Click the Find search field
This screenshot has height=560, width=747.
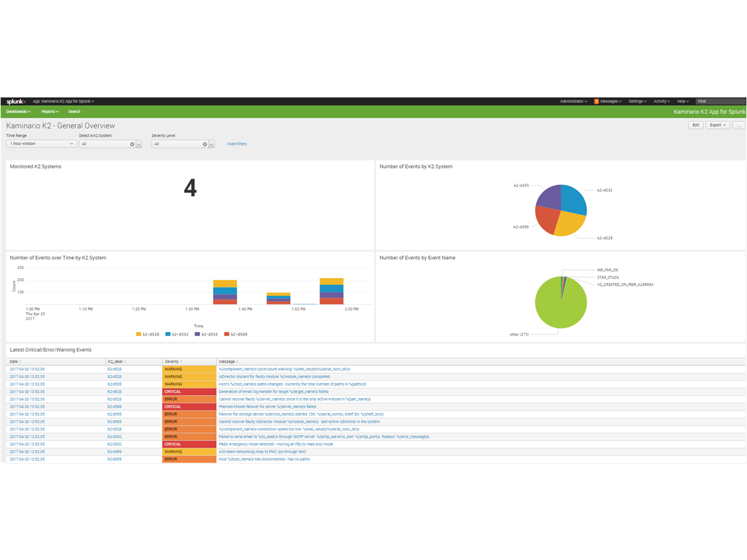pos(720,101)
